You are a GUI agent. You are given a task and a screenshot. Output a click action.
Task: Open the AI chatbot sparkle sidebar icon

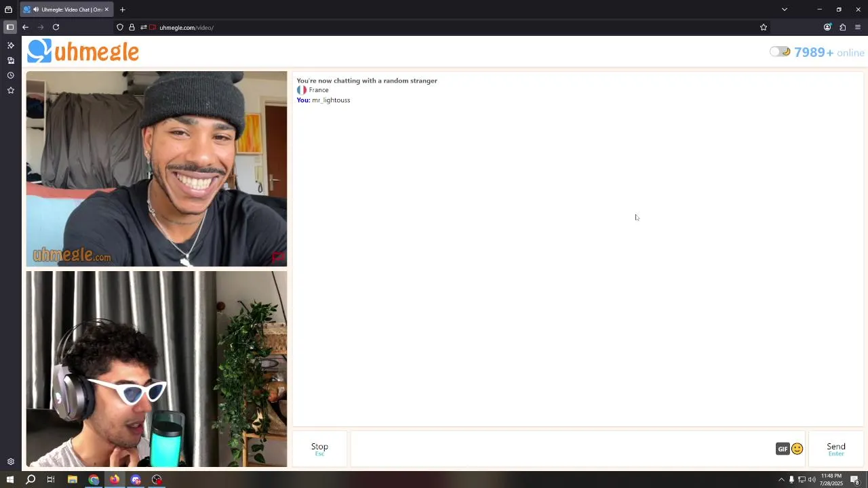click(x=10, y=45)
